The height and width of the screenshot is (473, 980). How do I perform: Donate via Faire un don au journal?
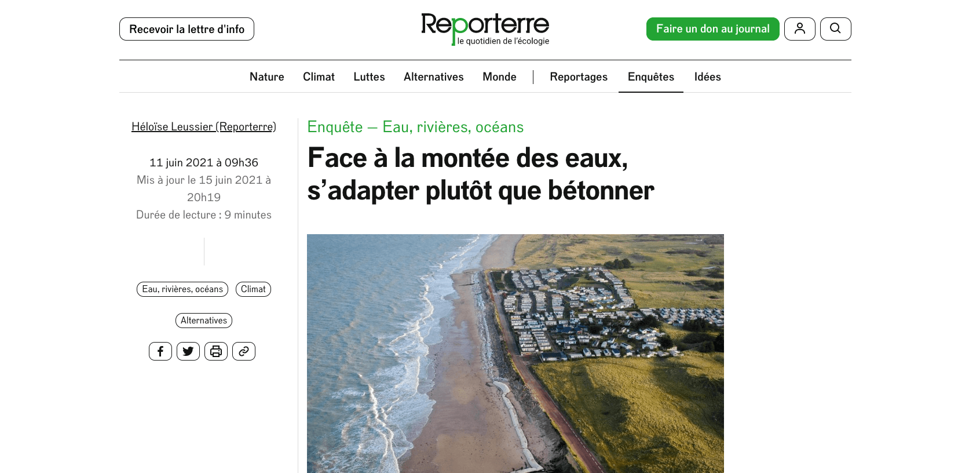[x=712, y=29]
